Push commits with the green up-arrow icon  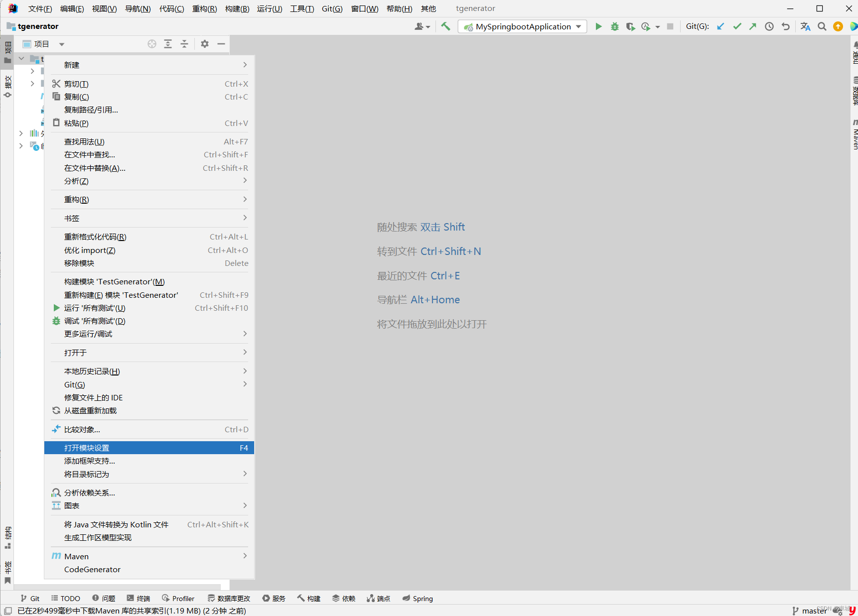coord(753,26)
